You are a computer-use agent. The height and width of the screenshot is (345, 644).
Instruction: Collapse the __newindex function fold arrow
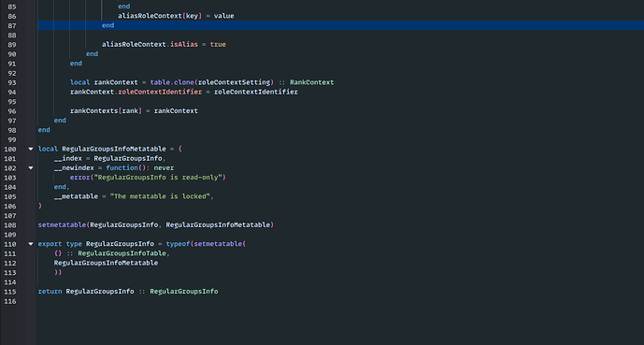[x=31, y=168]
